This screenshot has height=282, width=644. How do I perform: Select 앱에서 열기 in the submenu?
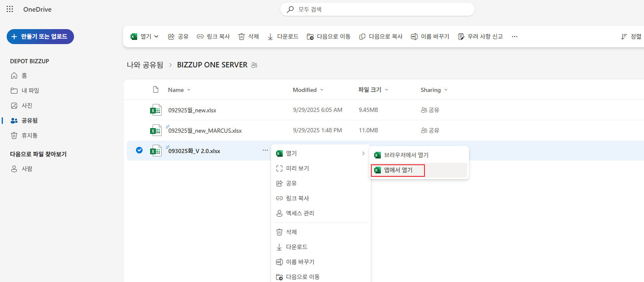click(419, 170)
